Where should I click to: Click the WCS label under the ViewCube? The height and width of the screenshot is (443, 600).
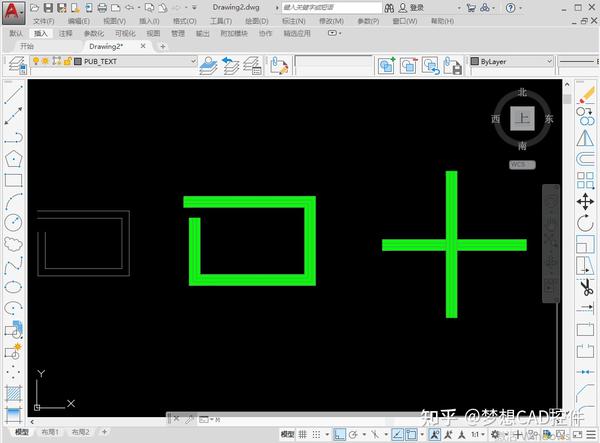click(522, 164)
